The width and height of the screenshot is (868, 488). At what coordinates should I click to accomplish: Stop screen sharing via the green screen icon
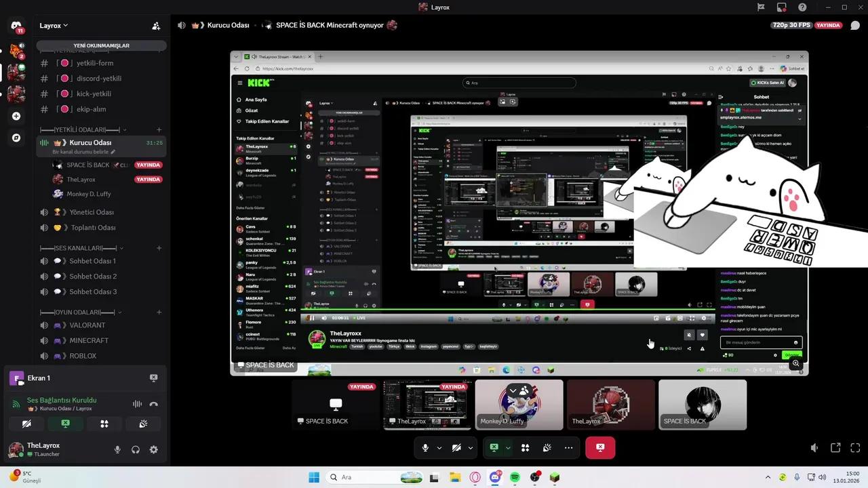click(494, 447)
